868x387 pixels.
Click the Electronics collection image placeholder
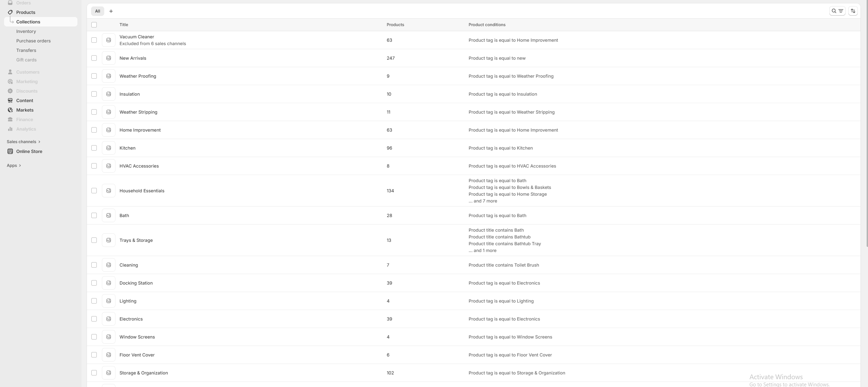(x=109, y=319)
